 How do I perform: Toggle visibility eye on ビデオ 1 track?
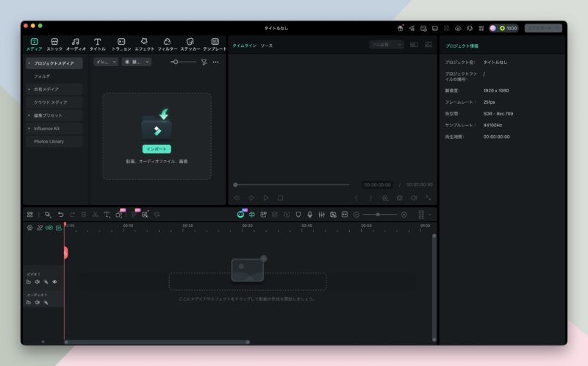(x=54, y=281)
